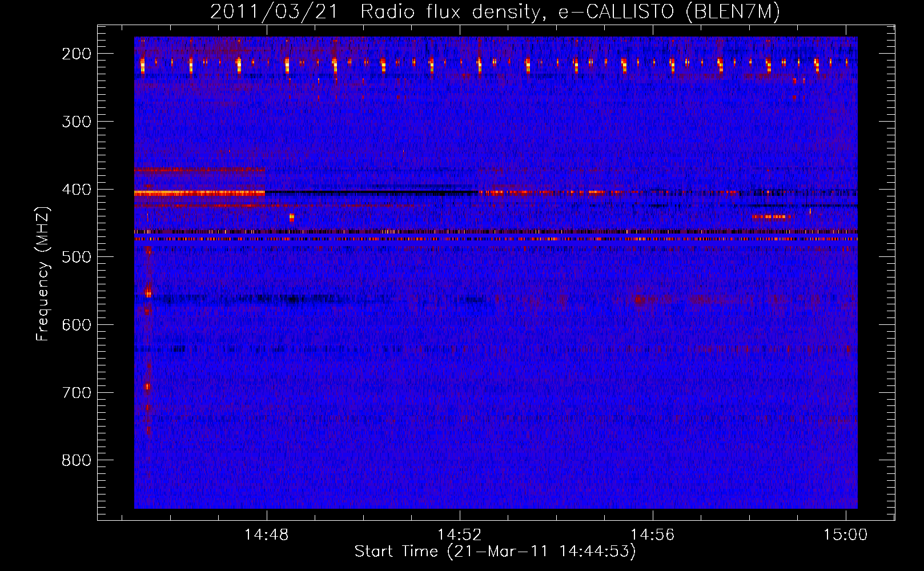Click the 15:00 time tick label
This screenshot has height=571, width=924.
point(845,535)
